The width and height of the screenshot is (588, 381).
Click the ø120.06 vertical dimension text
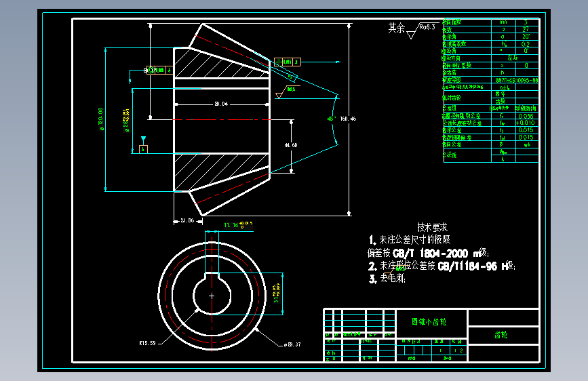(101, 119)
